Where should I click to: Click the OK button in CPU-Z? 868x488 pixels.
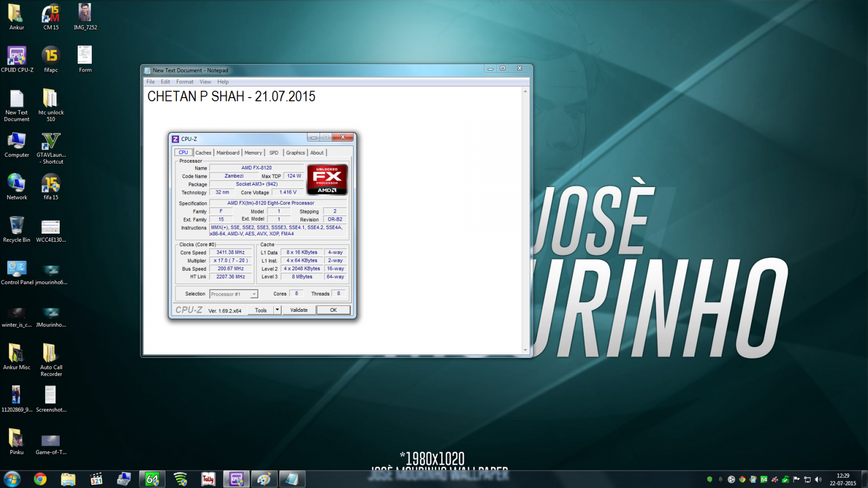pos(333,310)
